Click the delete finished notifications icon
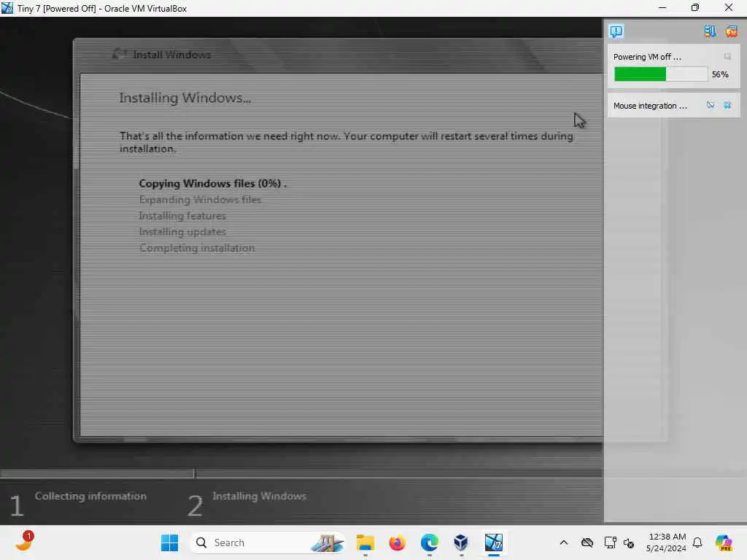This screenshot has height=560, width=747. point(731,31)
